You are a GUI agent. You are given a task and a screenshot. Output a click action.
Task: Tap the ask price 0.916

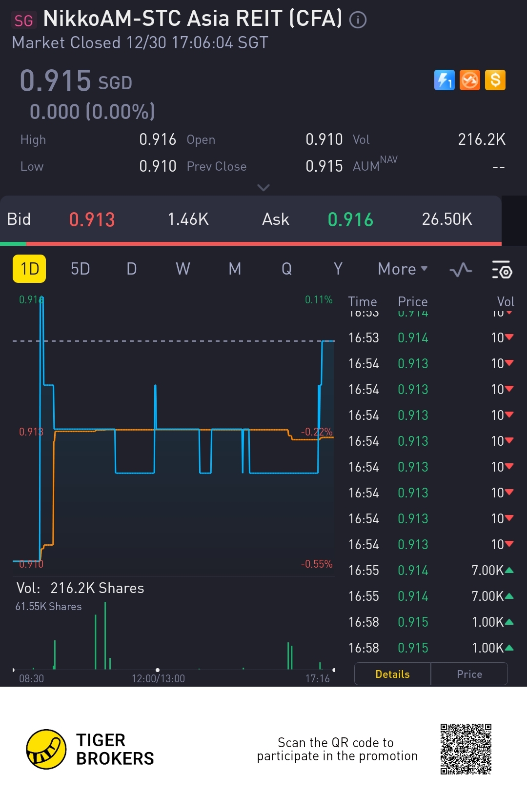(x=350, y=219)
